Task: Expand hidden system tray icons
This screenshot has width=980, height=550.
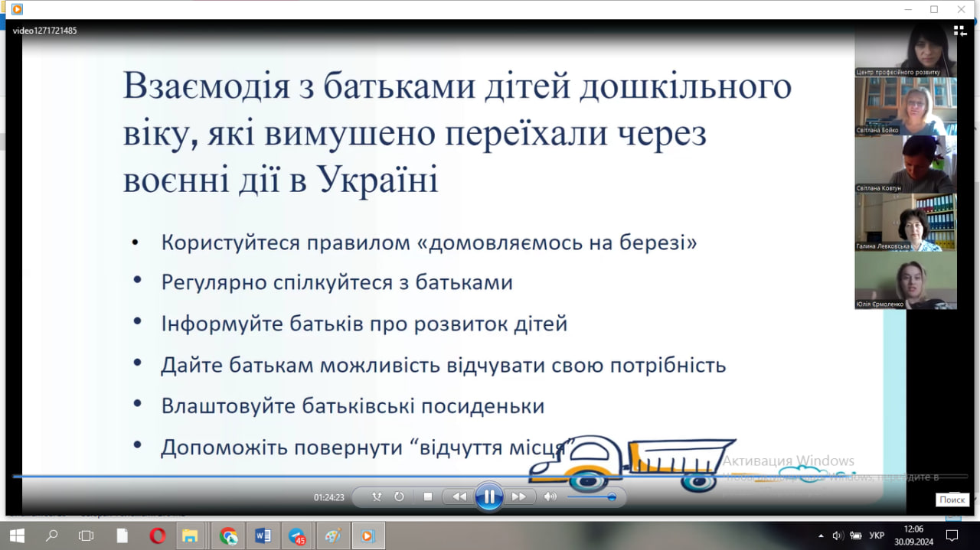Action: (821, 535)
